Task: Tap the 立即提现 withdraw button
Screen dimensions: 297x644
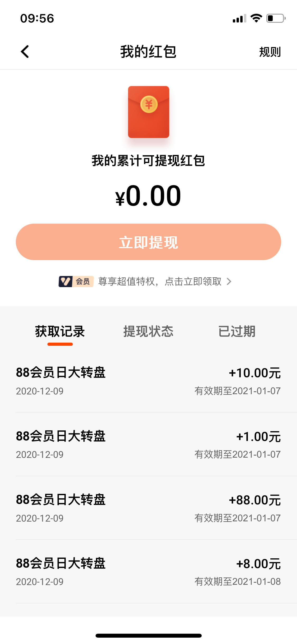Action: (148, 242)
